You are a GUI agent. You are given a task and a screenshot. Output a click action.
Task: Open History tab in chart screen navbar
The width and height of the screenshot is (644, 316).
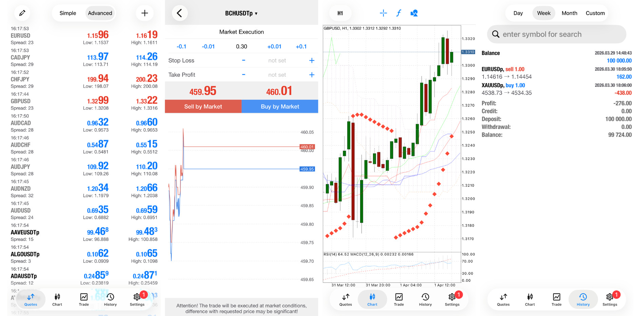(x=425, y=300)
